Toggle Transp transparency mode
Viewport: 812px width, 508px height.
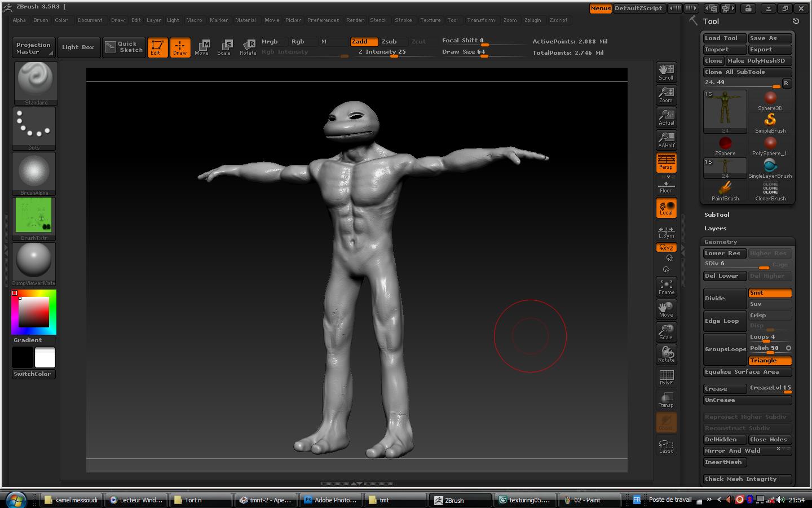point(666,400)
